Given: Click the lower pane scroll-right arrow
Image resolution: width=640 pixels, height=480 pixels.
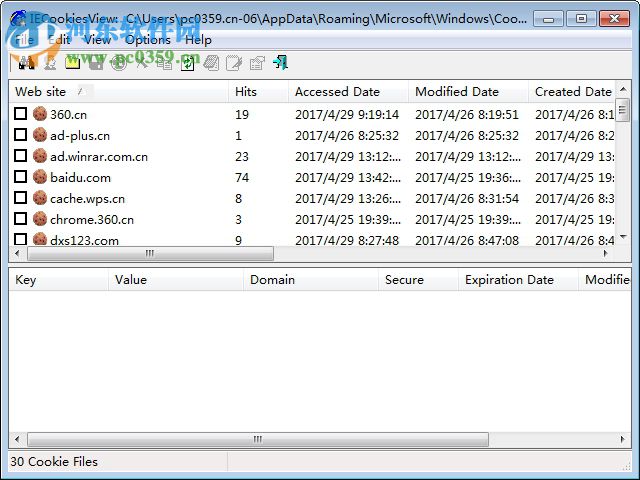Looking at the screenshot, I should [x=622, y=440].
